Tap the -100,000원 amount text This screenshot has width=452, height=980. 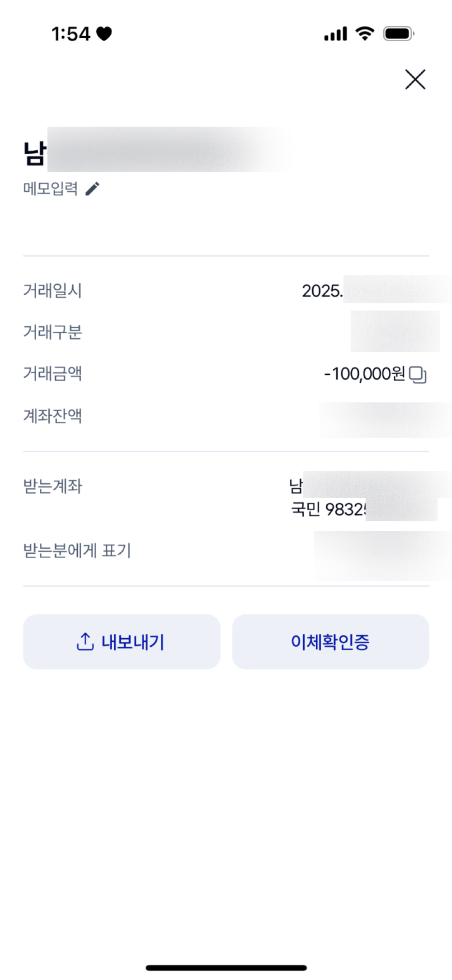[x=364, y=374]
